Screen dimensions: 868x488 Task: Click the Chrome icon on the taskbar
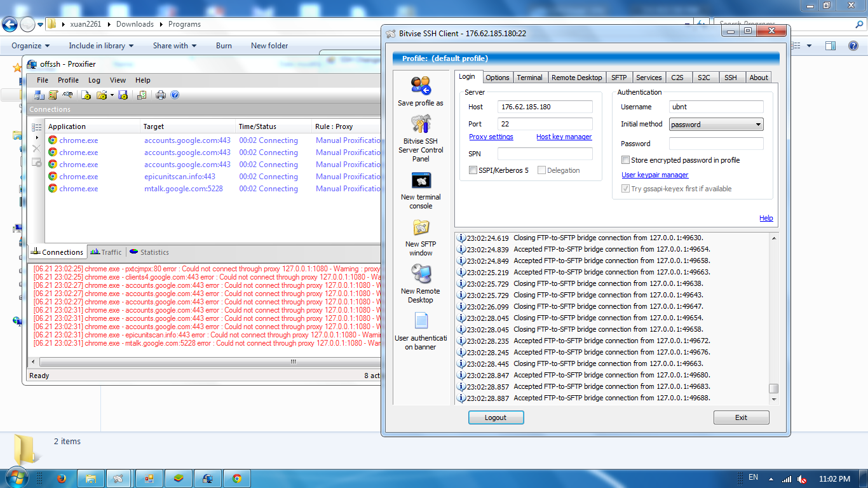tap(237, 478)
